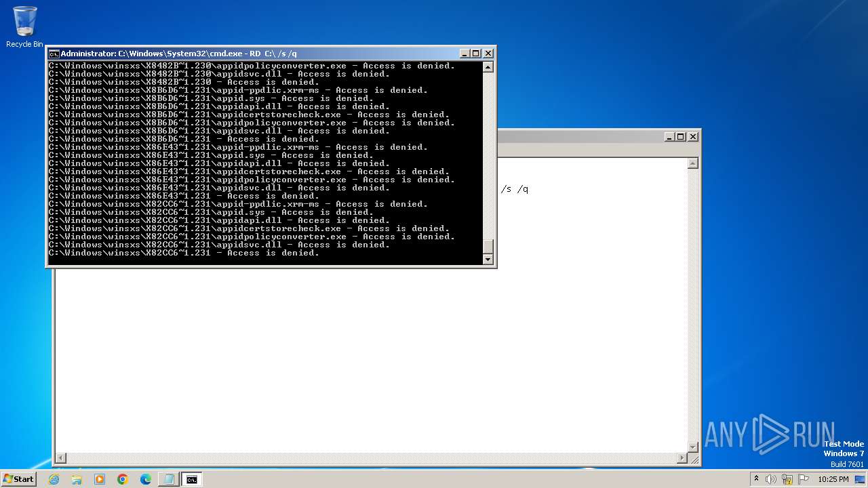The image size is (868, 488).
Task: Click the Notepad horizontal scroll-right arrow
Action: 682,458
